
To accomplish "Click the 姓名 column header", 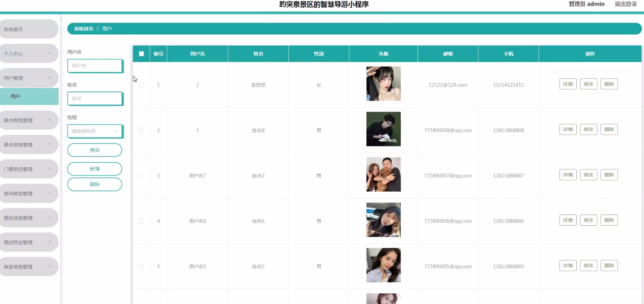I will click(258, 54).
